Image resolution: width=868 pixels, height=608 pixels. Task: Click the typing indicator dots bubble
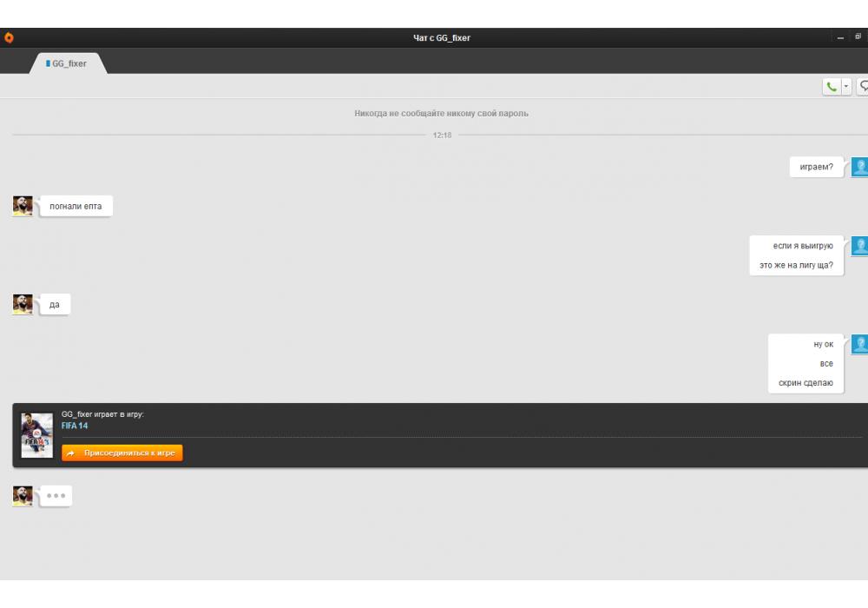56,496
